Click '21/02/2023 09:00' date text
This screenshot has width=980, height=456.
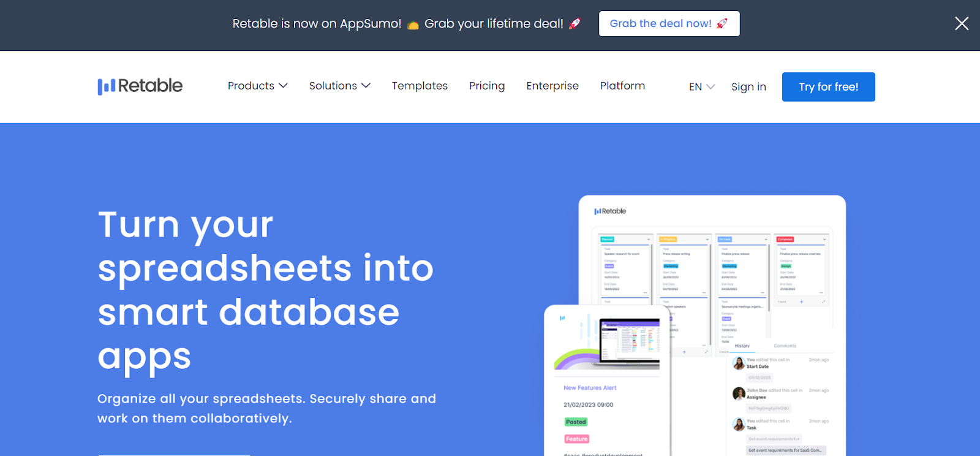588,405
